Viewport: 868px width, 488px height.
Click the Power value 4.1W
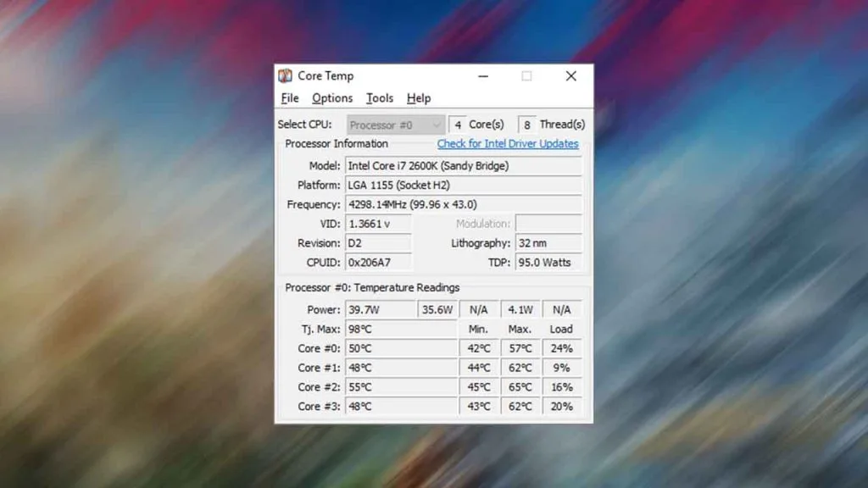point(520,310)
